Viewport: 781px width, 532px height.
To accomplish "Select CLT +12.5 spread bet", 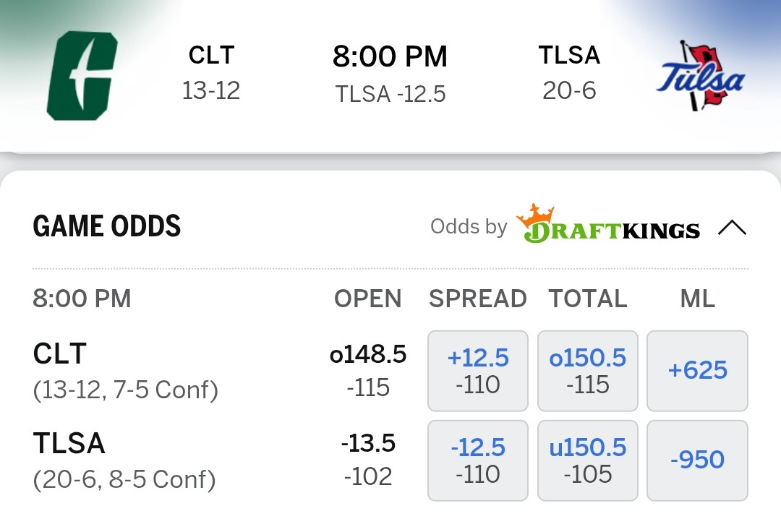I will click(x=478, y=371).
